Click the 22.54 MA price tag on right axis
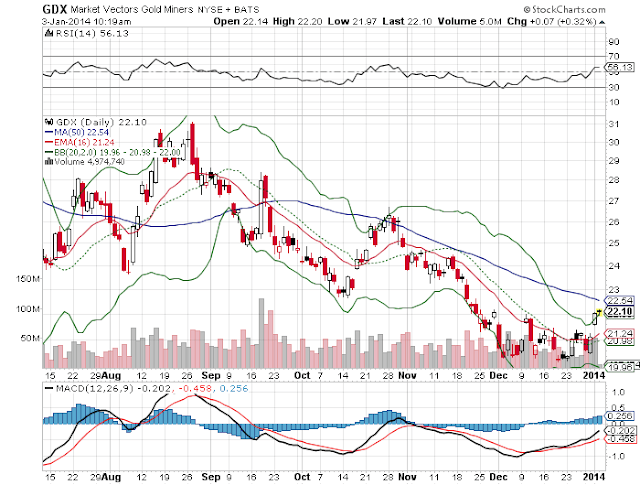 [x=620, y=301]
